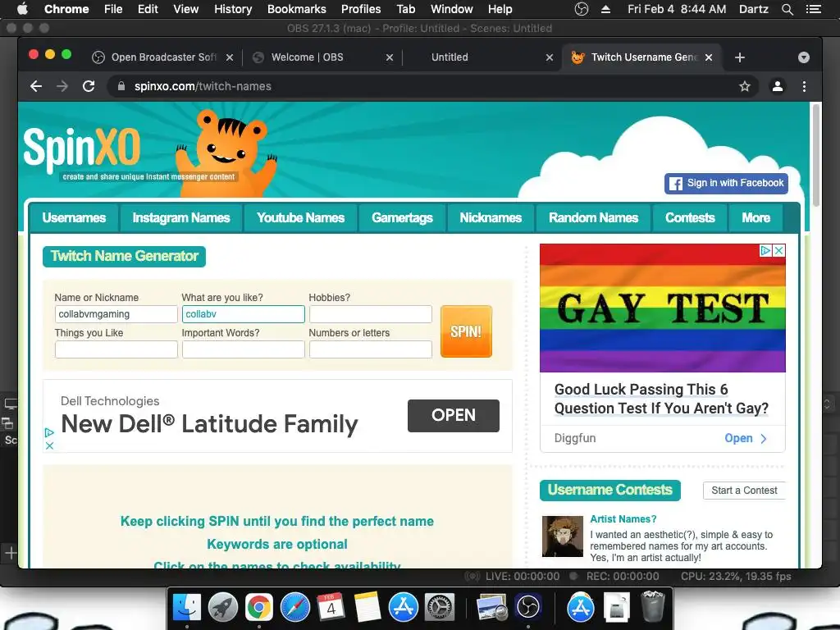Close the Dell ad with X icon
840x630 pixels.
[x=49, y=445]
